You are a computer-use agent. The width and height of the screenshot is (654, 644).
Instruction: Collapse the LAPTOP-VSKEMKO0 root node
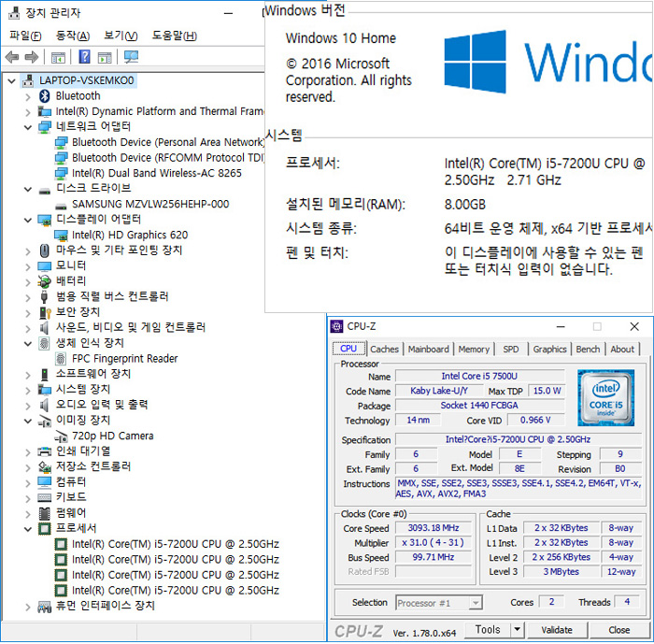(x=11, y=81)
